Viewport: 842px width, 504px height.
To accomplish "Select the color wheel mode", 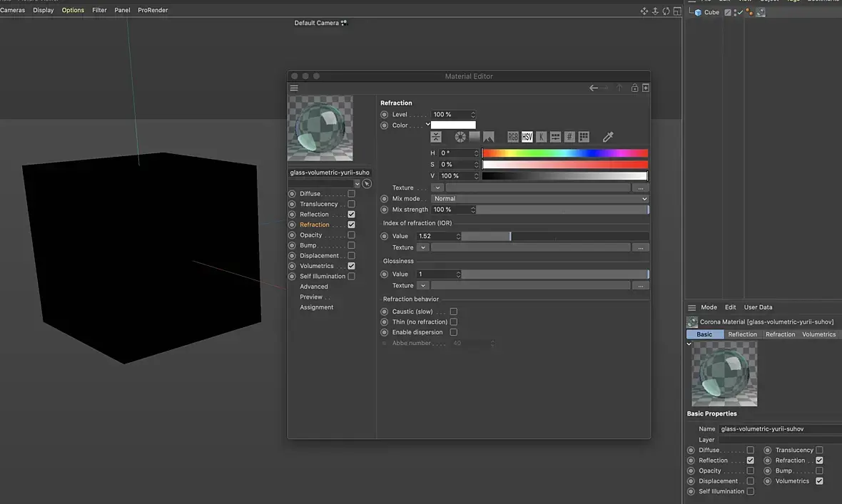I will tap(460, 137).
